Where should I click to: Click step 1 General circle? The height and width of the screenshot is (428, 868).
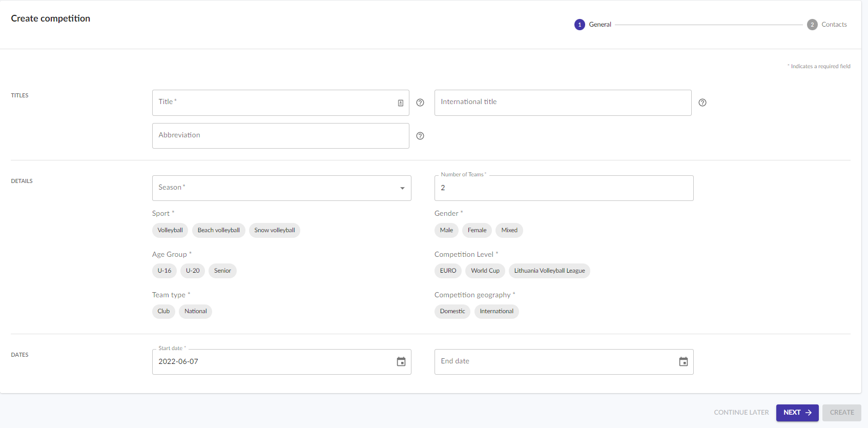tap(580, 25)
